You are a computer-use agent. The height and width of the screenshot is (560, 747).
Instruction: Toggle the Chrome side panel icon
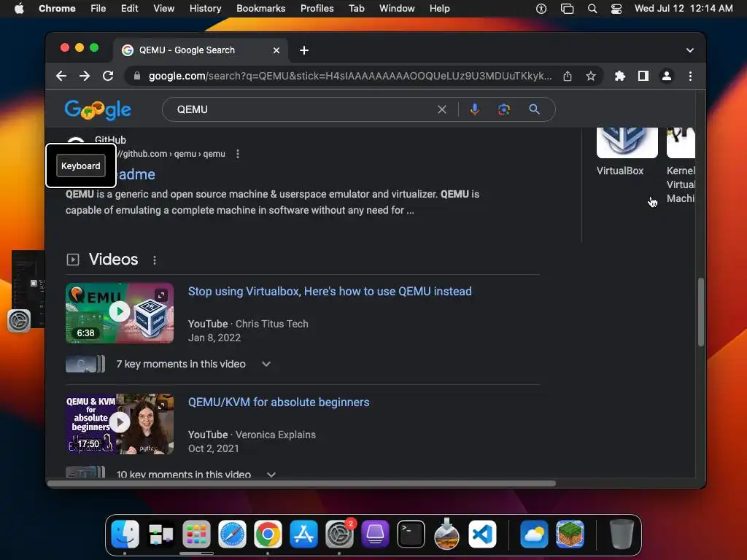click(643, 76)
